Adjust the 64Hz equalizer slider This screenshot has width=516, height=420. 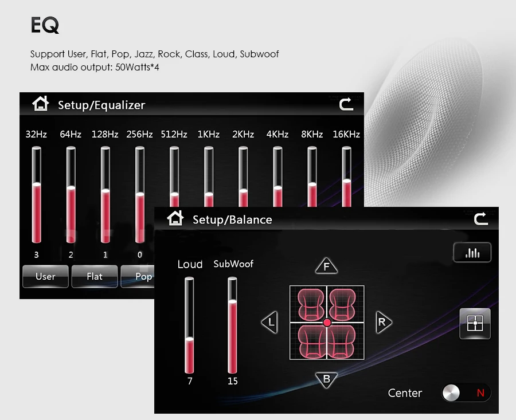[x=71, y=195]
